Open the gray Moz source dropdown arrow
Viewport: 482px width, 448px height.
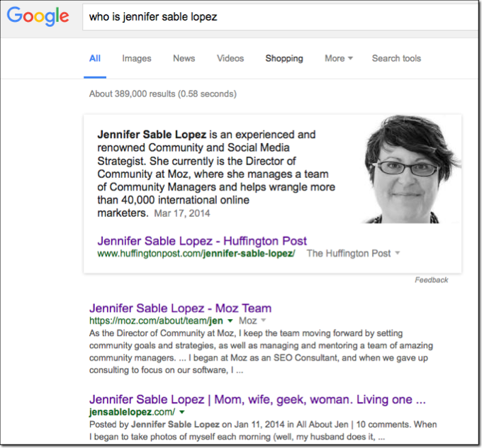(x=263, y=321)
